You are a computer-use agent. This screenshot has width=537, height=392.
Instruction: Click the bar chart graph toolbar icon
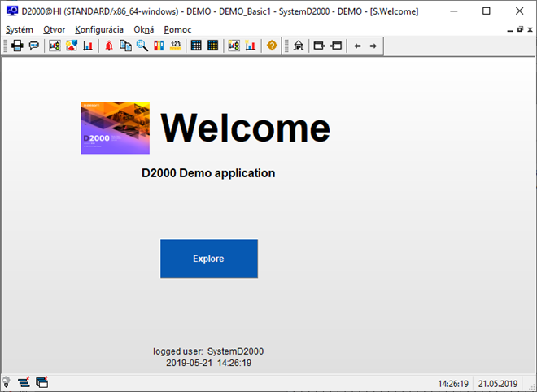pos(88,46)
